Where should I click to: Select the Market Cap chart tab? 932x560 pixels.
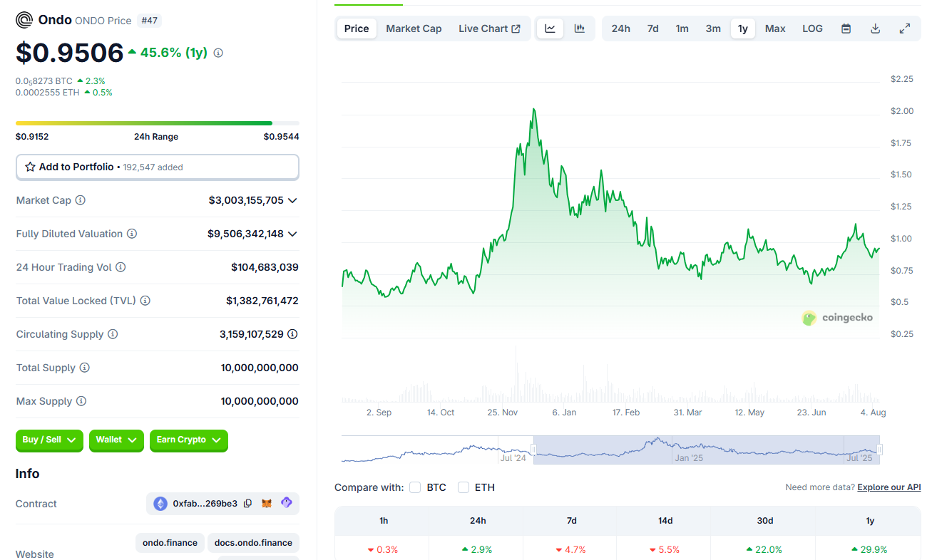(x=414, y=28)
